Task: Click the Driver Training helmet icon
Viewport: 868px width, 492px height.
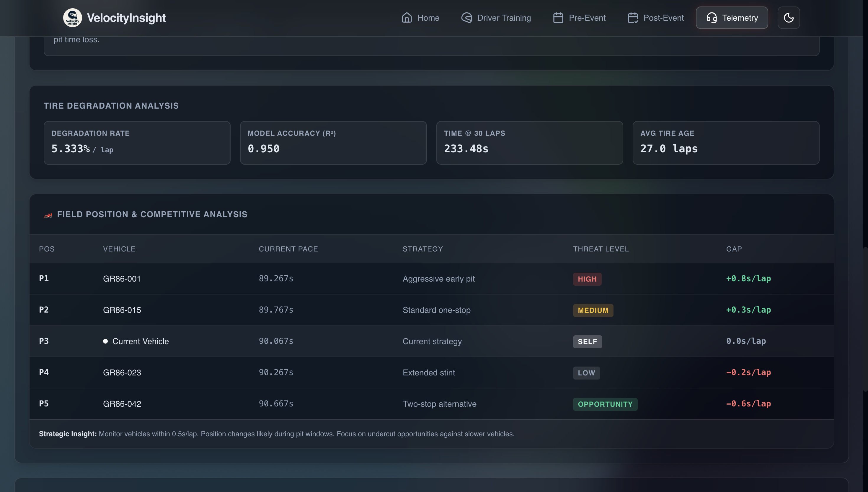Action: [x=467, y=18]
